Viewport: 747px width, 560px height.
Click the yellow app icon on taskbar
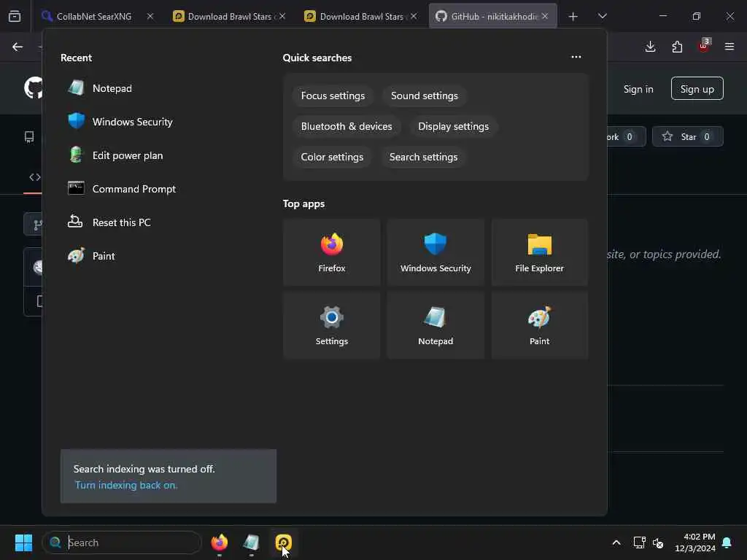(284, 542)
